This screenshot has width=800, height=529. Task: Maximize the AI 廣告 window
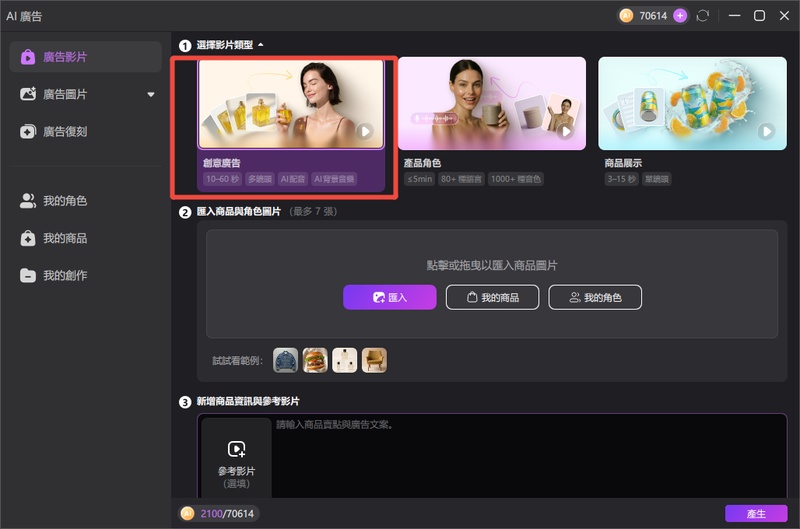coord(759,16)
